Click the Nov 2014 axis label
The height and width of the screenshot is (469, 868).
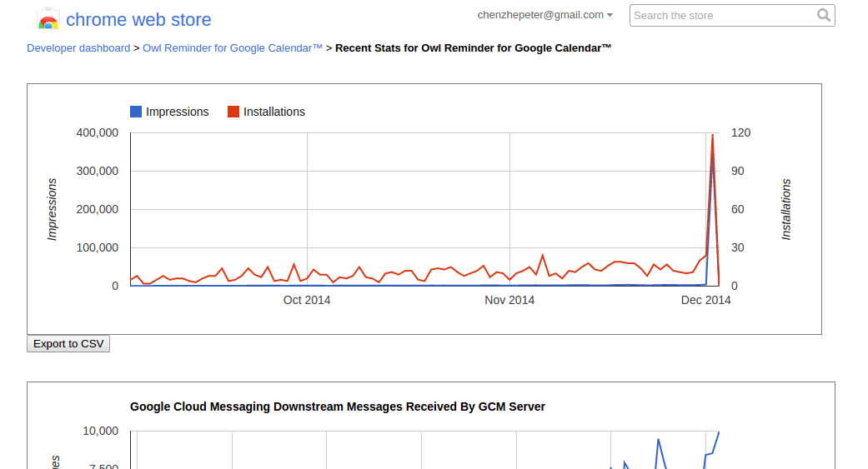[x=509, y=300]
